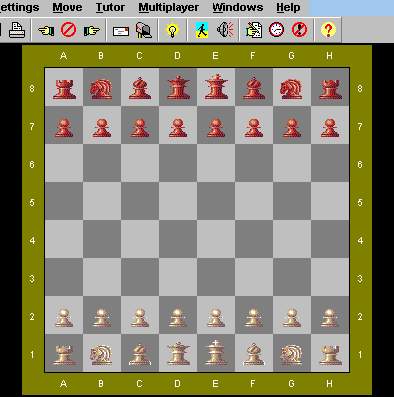The height and width of the screenshot is (397, 394).
Task: Click the hand with document icon
Action: [254, 30]
